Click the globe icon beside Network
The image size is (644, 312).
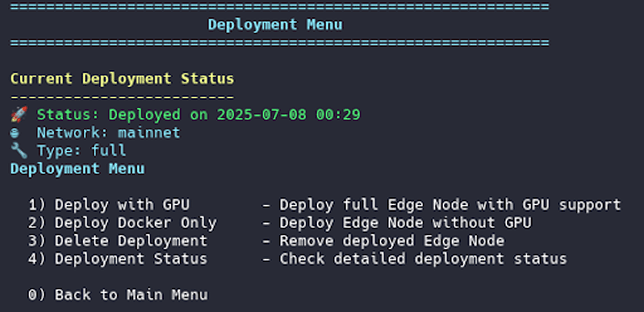pyautogui.click(x=14, y=133)
